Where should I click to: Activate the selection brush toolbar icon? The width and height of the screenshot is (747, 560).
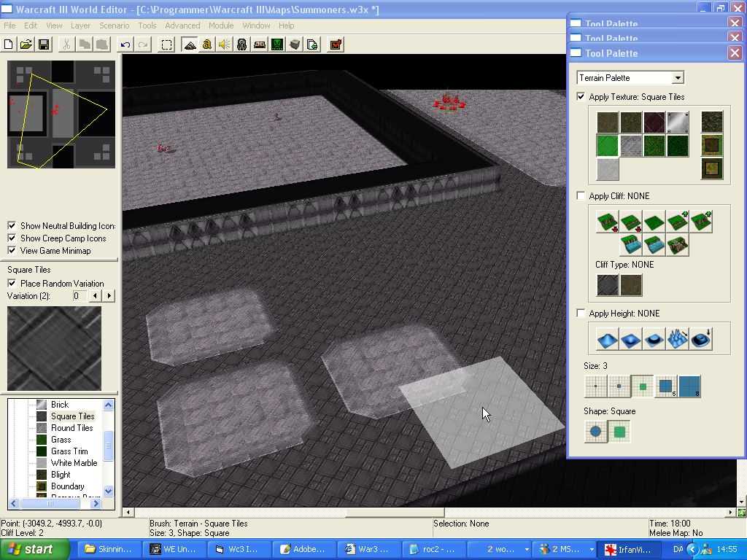pos(166,44)
